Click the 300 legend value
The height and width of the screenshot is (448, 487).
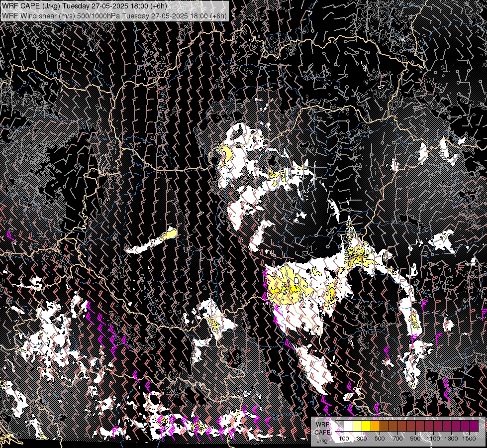point(362,439)
